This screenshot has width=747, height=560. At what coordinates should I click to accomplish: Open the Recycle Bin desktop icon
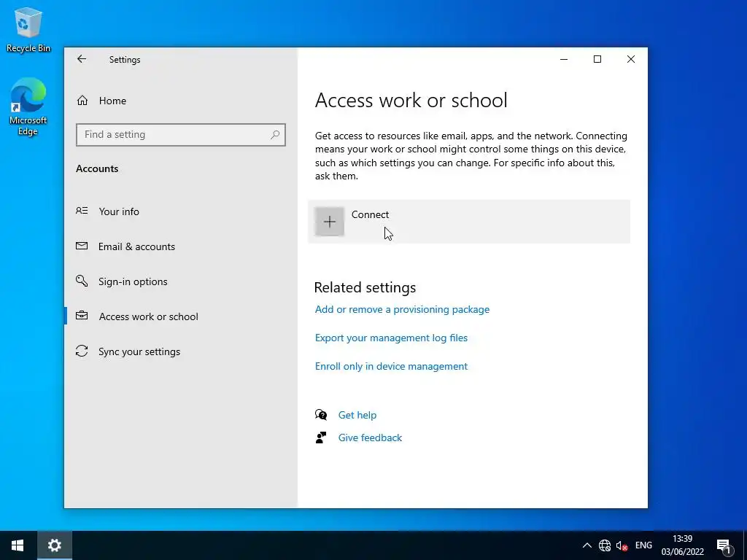pyautogui.click(x=28, y=30)
